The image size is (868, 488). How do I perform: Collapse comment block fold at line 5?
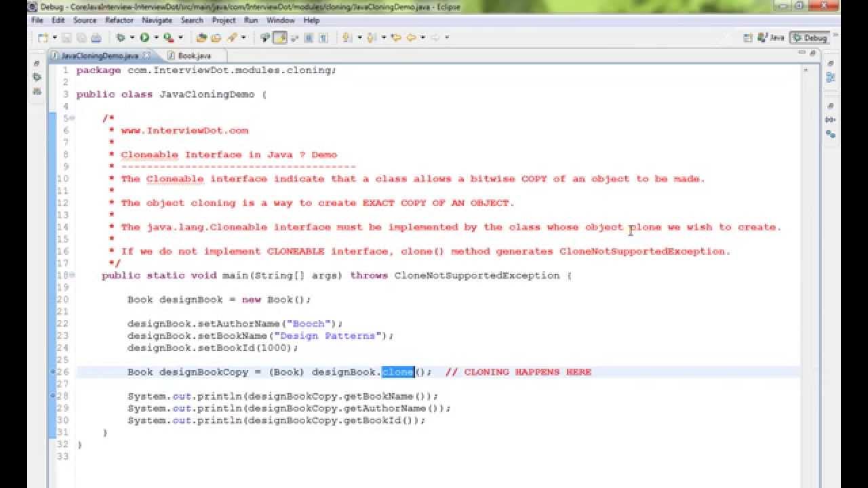(x=73, y=119)
